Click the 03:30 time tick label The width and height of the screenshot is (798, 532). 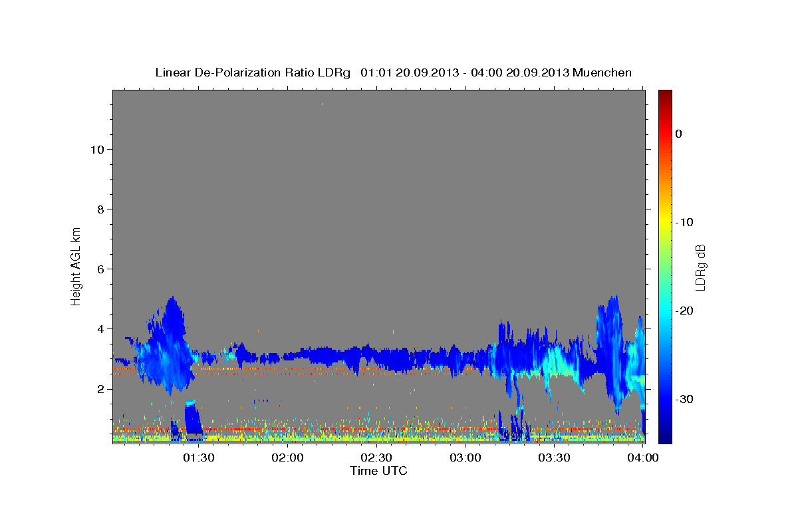coord(554,458)
